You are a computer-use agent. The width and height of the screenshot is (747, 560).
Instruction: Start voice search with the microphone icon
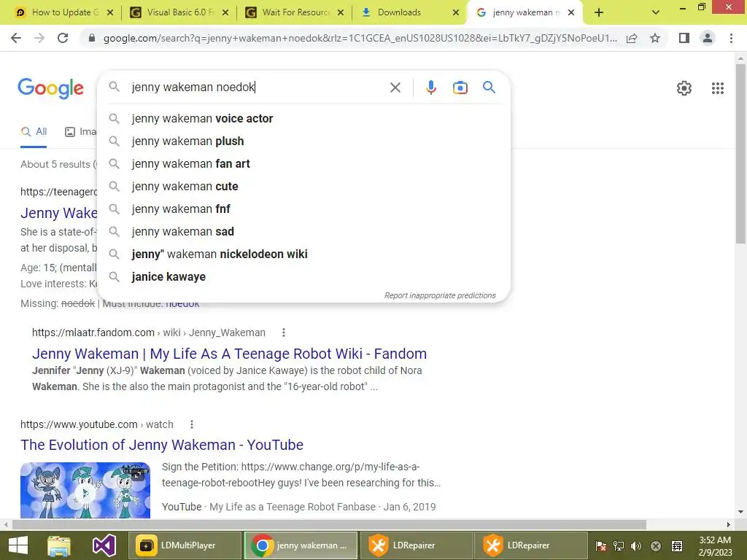(430, 87)
